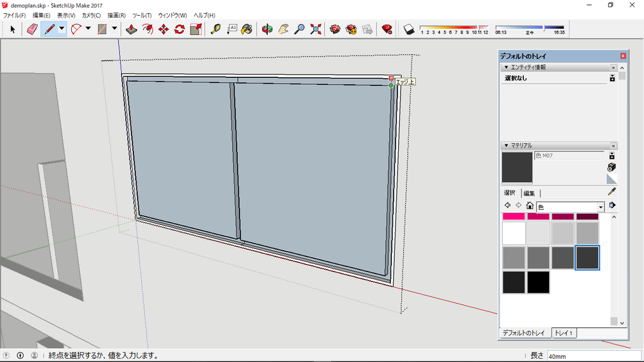
Task: Set default material triangle swatch
Action: (x=611, y=178)
